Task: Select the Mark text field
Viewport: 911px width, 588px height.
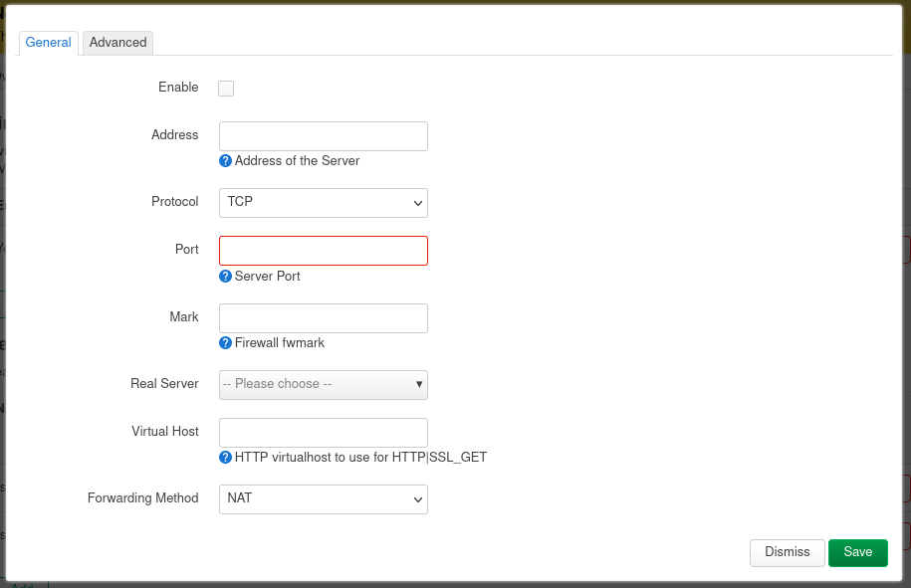Action: pos(323,318)
